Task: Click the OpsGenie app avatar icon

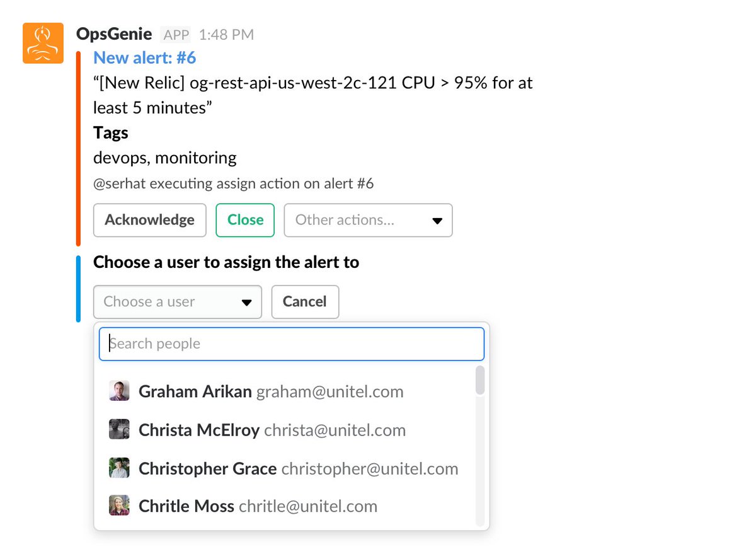Action: coord(43,43)
